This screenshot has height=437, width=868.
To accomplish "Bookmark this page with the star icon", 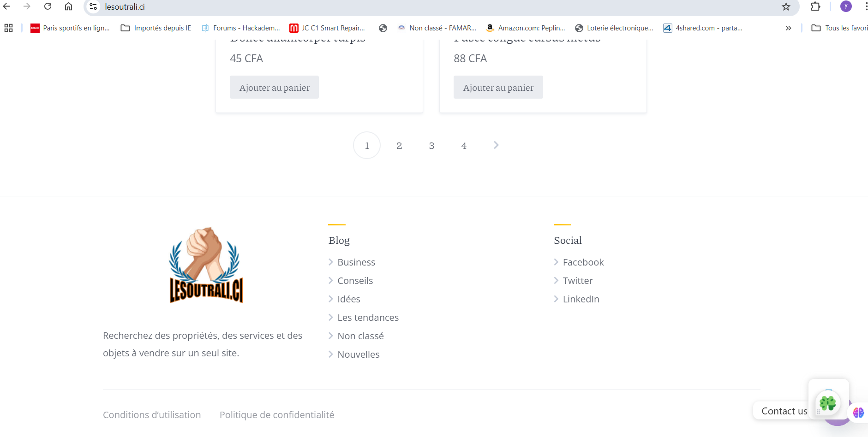I will point(786,6).
